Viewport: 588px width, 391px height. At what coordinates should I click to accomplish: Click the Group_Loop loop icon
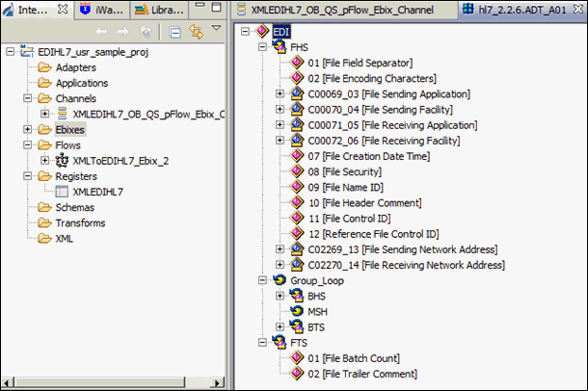[280, 279]
